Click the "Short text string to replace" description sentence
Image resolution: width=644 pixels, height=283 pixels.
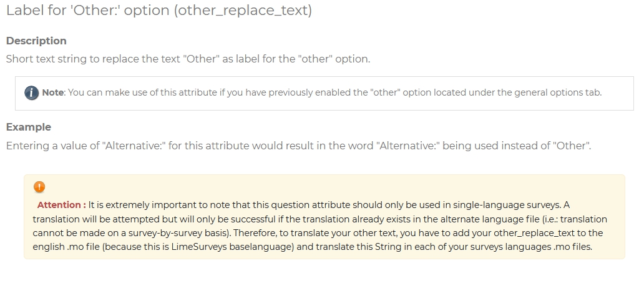[187, 59]
